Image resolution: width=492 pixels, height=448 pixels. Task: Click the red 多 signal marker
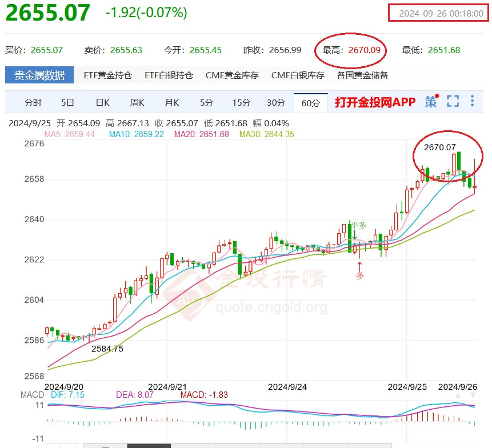pos(359,275)
